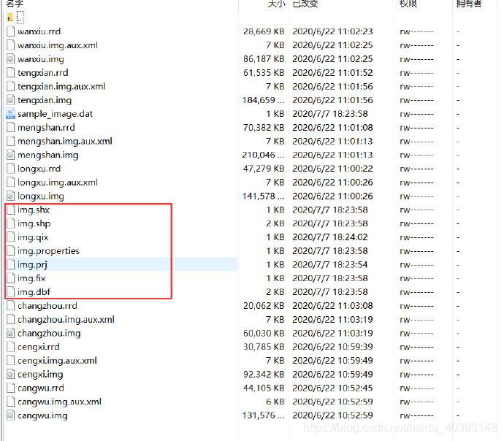This screenshot has height=441, width=504.
Task: Sort by the 已改变 modified column header
Action: (305, 3)
